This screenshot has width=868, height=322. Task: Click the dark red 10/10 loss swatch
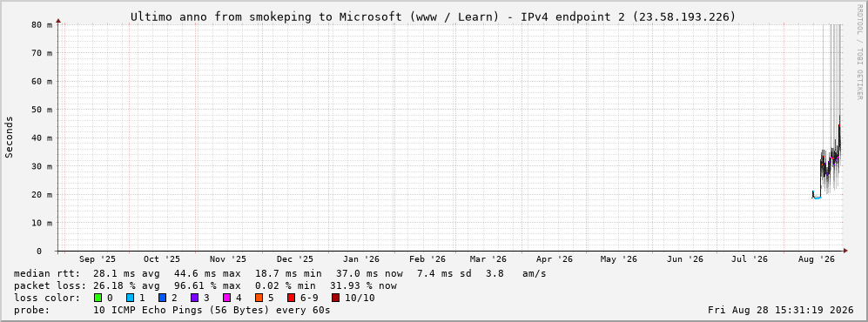(335, 298)
